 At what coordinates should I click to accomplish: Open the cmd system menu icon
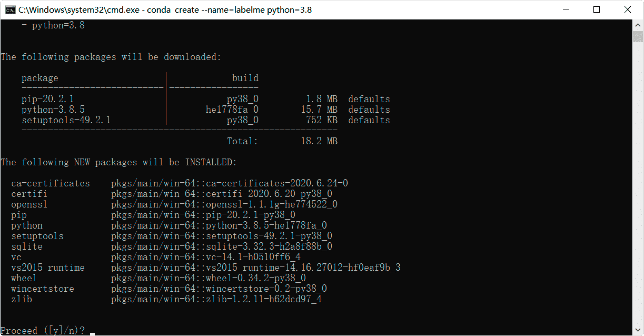pyautogui.click(x=10, y=10)
